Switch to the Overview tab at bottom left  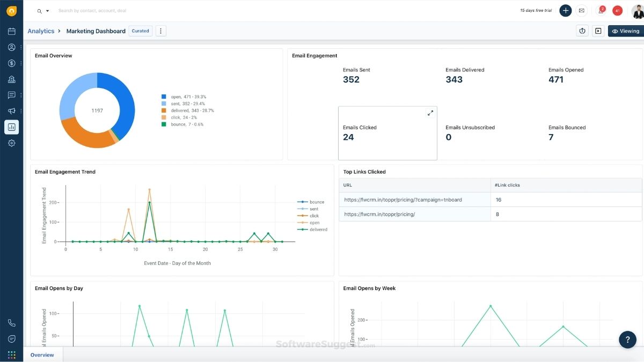pyautogui.click(x=42, y=354)
